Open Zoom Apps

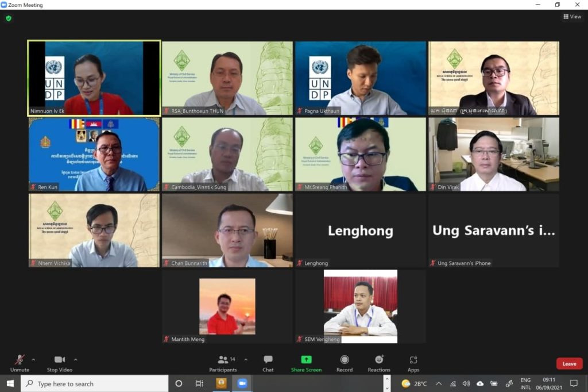(413, 363)
